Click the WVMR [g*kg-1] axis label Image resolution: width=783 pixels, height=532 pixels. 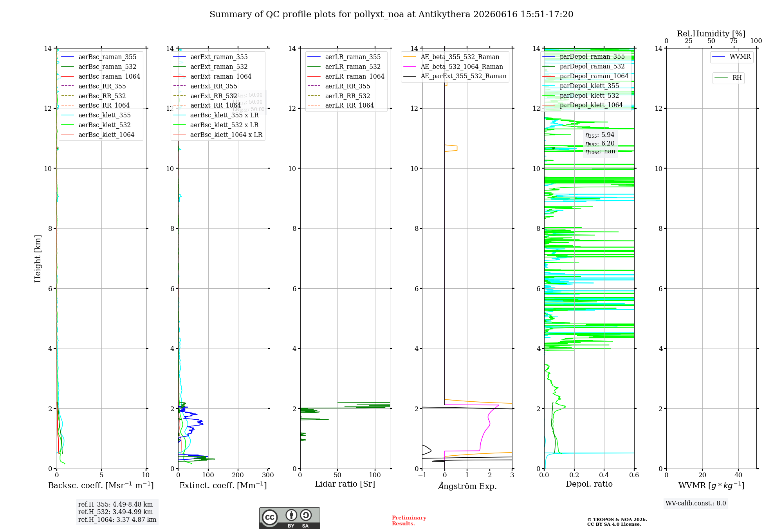(x=711, y=485)
